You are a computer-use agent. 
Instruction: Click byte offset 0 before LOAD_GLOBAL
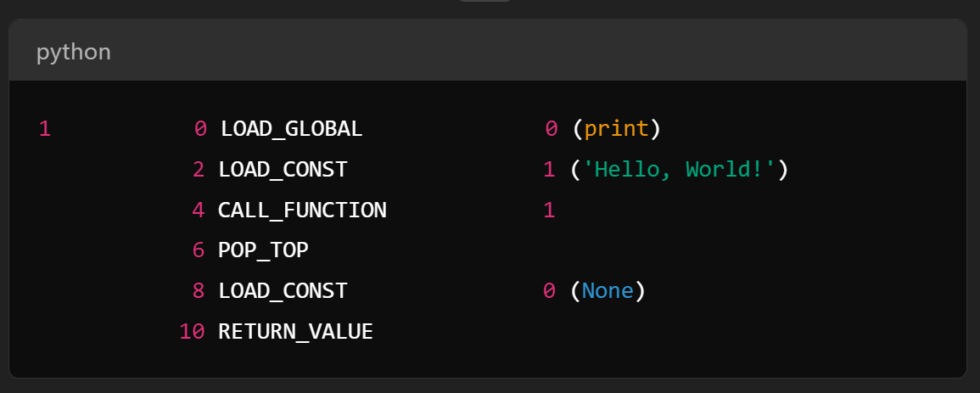[x=200, y=129]
